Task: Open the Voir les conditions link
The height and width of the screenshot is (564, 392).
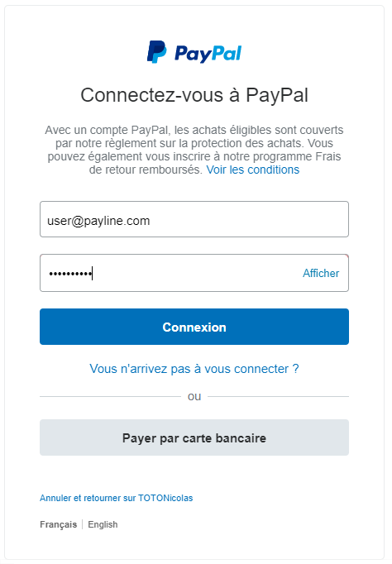Action: [253, 170]
